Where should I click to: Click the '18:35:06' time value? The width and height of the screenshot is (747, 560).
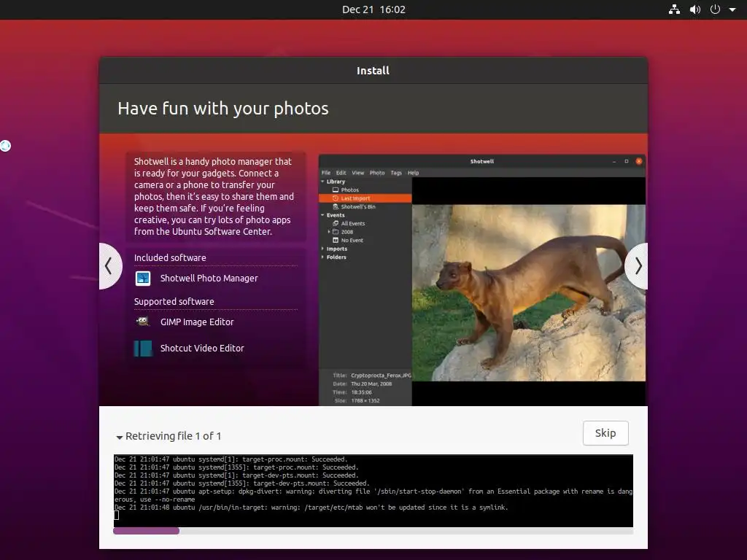click(362, 392)
